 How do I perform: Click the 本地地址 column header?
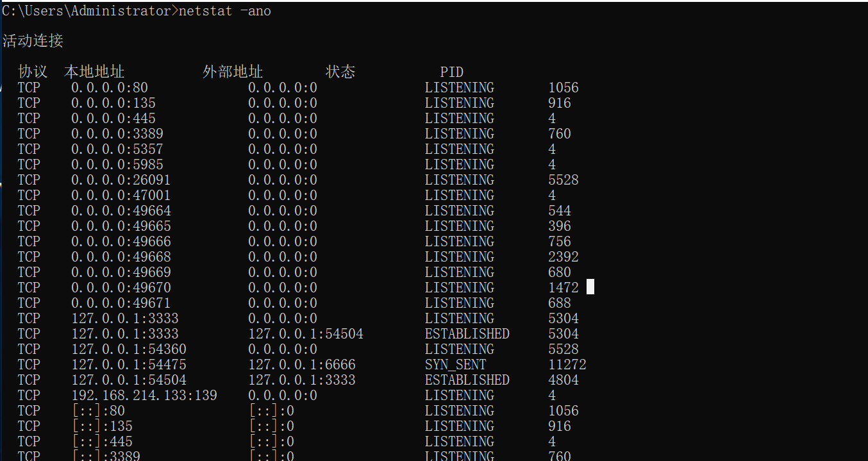coord(94,72)
